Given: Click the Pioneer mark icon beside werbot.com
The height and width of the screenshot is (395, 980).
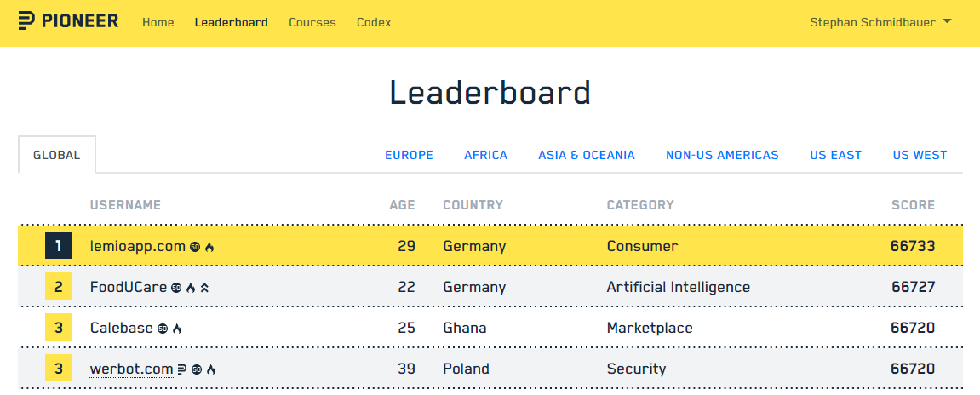Looking at the screenshot, I should (x=182, y=370).
